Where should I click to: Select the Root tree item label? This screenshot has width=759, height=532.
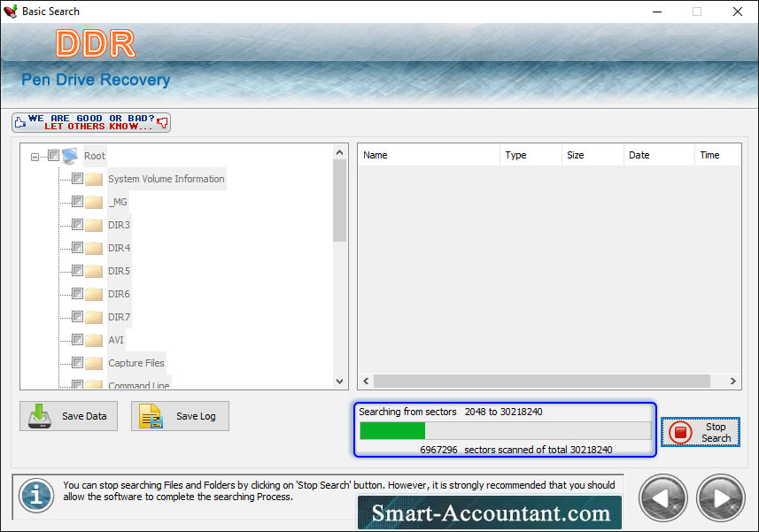point(95,156)
